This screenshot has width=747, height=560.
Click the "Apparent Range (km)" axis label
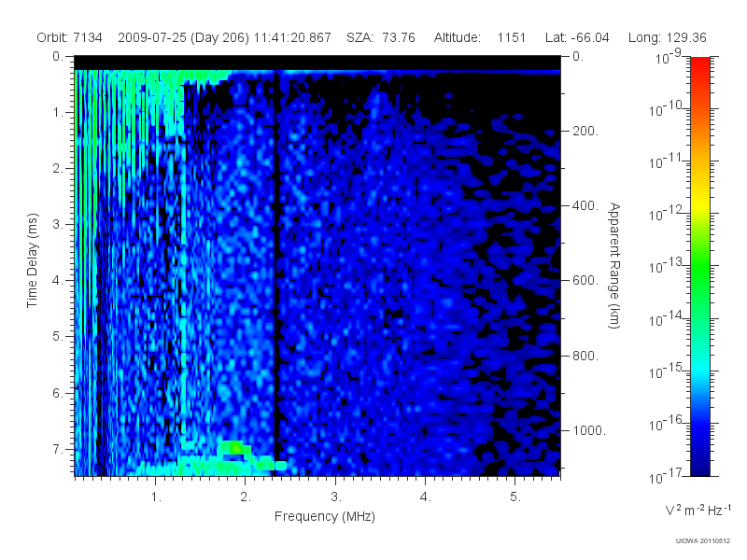(614, 265)
